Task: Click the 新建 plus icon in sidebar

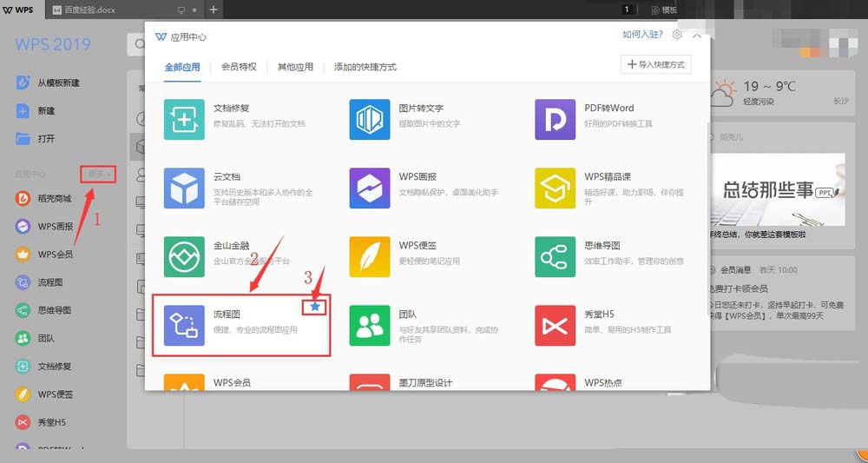Action: pos(23,111)
